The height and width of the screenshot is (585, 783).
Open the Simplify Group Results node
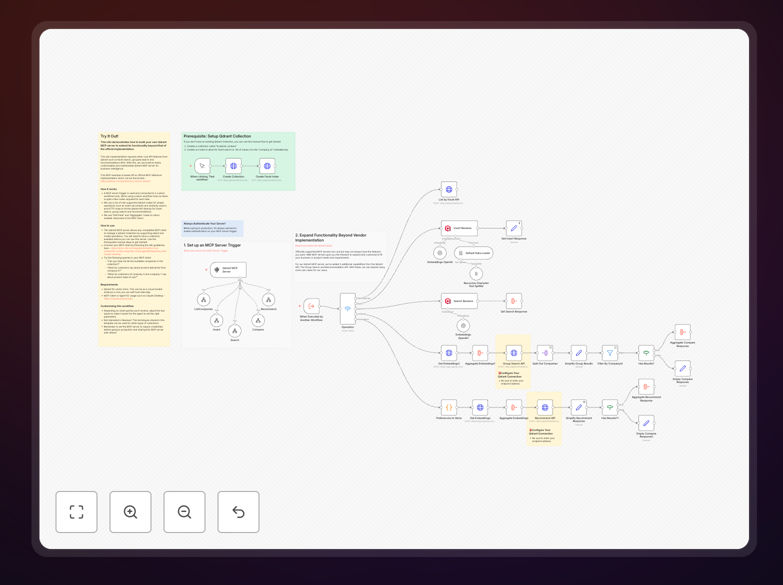579,353
